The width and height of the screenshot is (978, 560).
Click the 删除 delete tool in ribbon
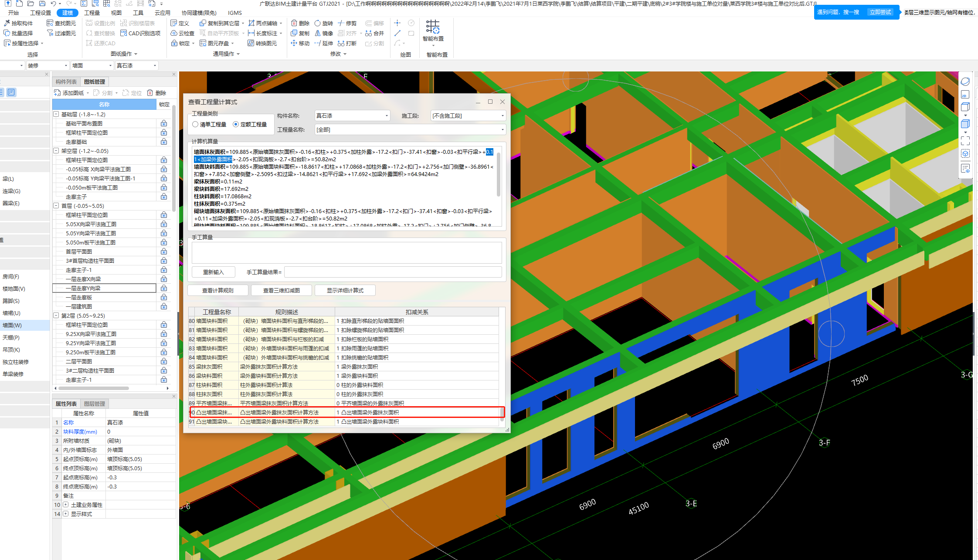pyautogui.click(x=300, y=23)
